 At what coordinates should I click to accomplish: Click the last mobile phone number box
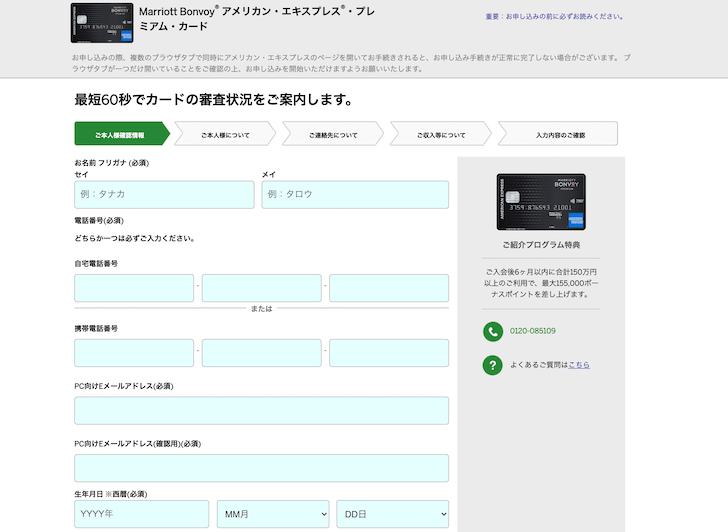(x=389, y=353)
